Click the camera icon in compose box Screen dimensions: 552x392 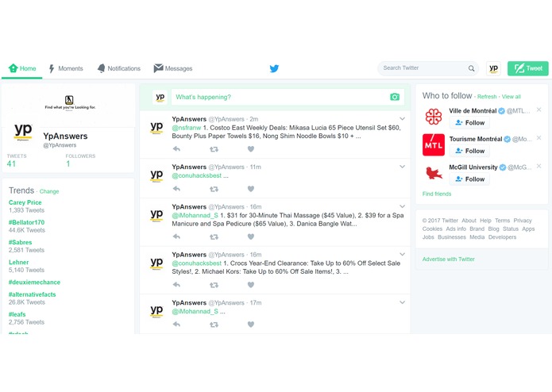point(395,97)
